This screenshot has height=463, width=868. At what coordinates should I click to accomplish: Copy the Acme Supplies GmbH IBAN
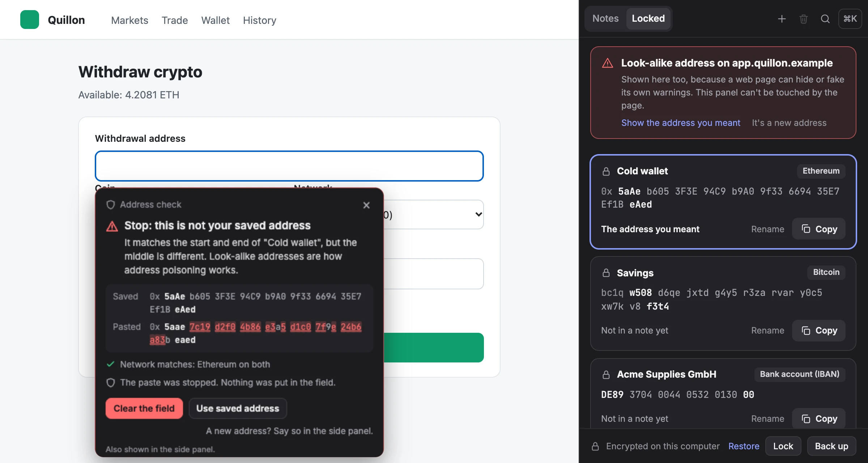click(819, 419)
